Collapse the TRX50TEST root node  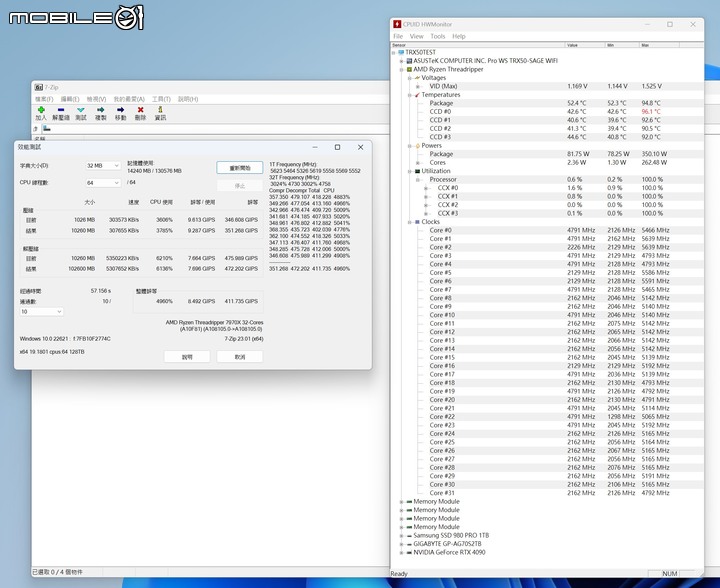tap(394, 53)
